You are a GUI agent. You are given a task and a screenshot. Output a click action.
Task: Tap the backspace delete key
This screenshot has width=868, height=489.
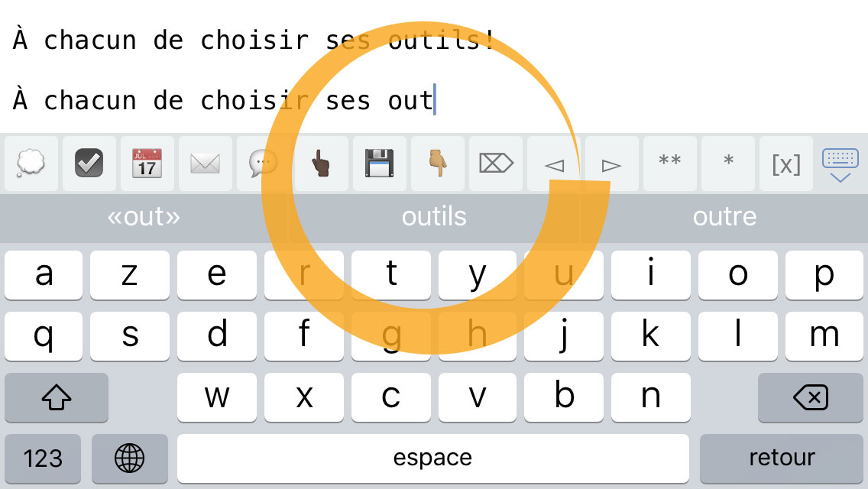(x=811, y=397)
